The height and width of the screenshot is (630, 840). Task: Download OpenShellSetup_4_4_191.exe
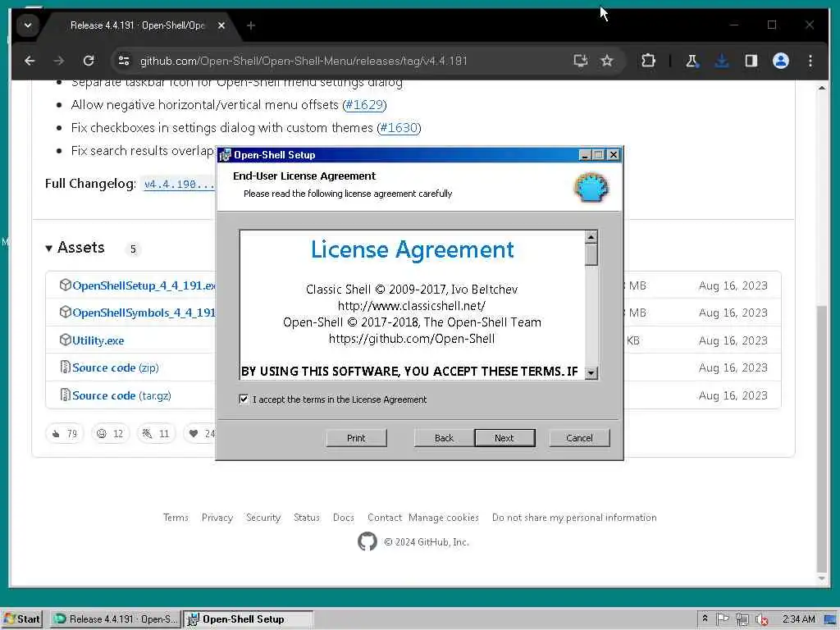click(144, 285)
